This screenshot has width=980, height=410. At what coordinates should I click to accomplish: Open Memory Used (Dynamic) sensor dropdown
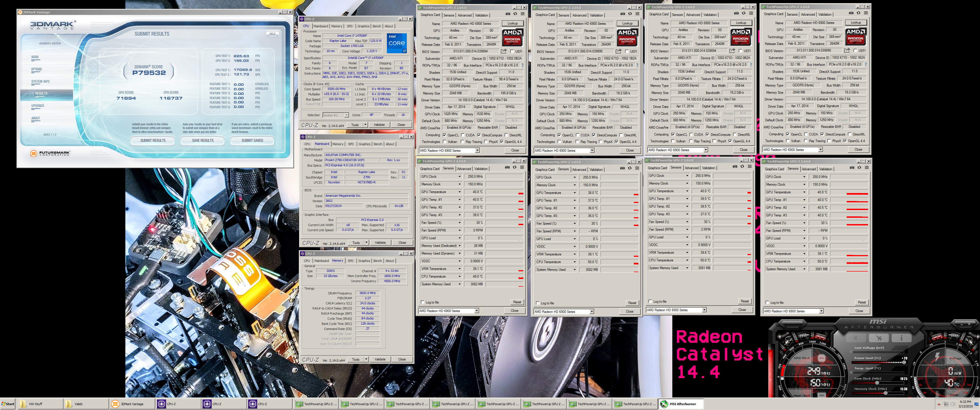click(x=459, y=253)
